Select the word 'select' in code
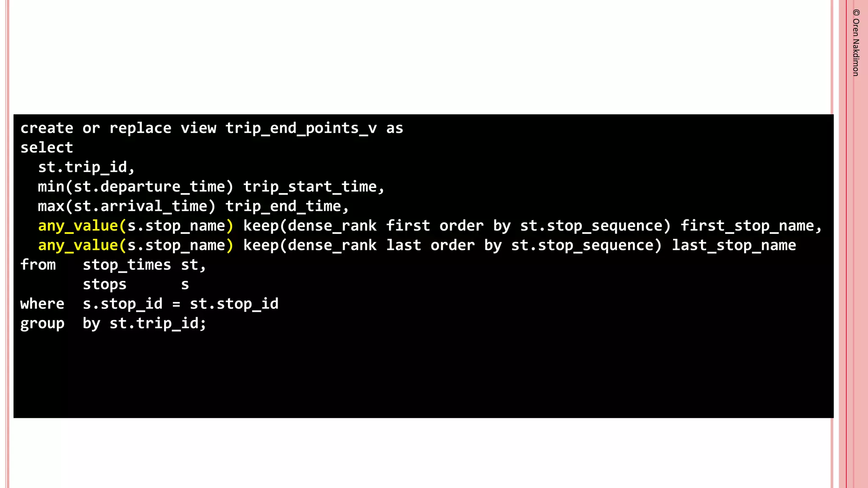868x488 pixels. coord(47,147)
